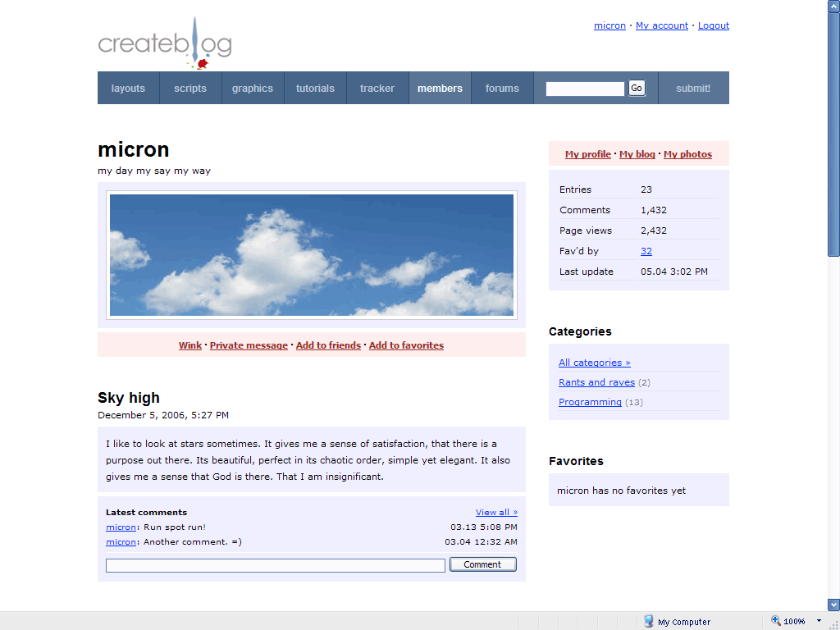Open the tutorials navigation tab
The image size is (840, 630).
(315, 89)
